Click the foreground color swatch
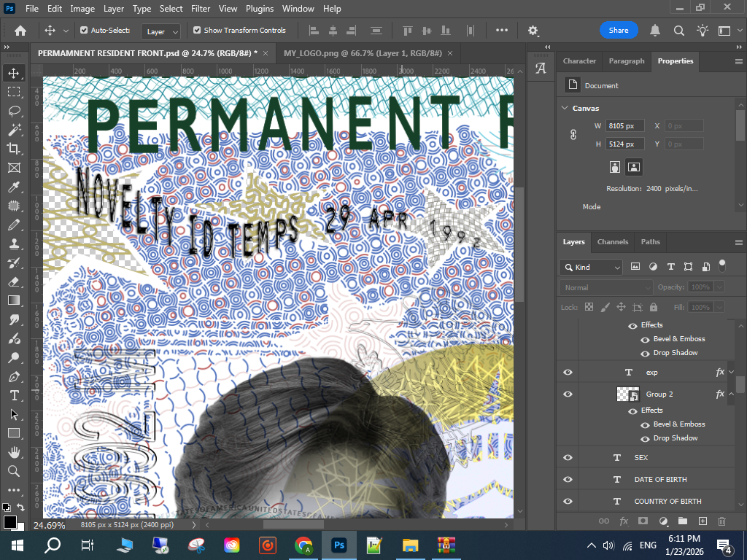This screenshot has height=560, width=747. point(10,521)
